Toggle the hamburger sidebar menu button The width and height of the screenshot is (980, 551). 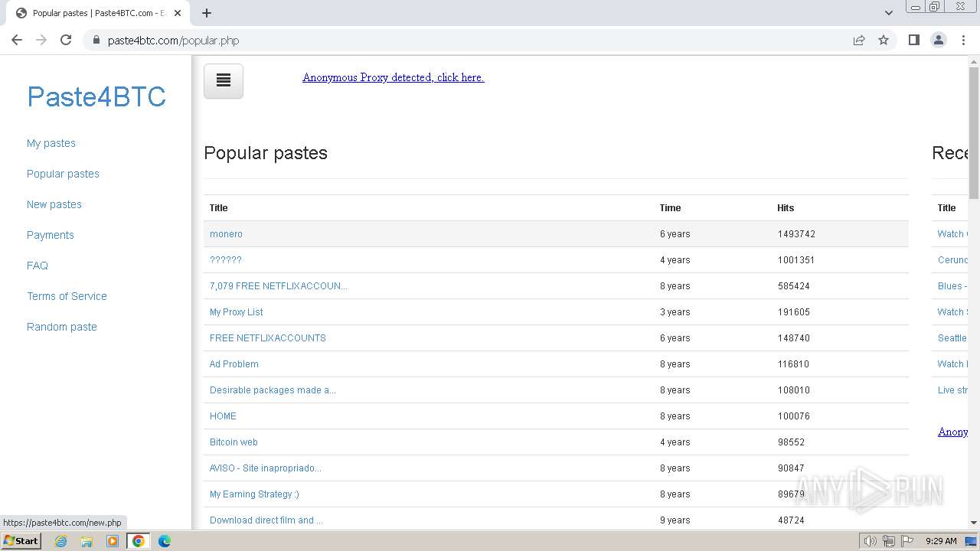pos(224,81)
